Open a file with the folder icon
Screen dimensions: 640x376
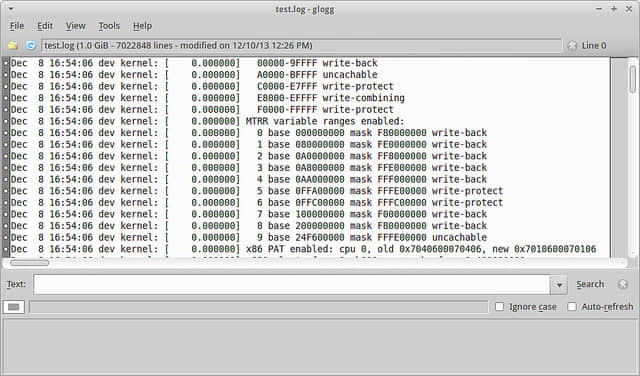coord(13,45)
